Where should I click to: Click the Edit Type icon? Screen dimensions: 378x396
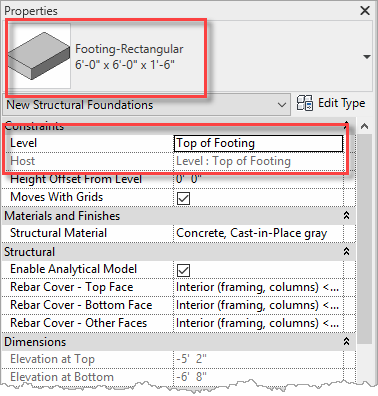304,103
